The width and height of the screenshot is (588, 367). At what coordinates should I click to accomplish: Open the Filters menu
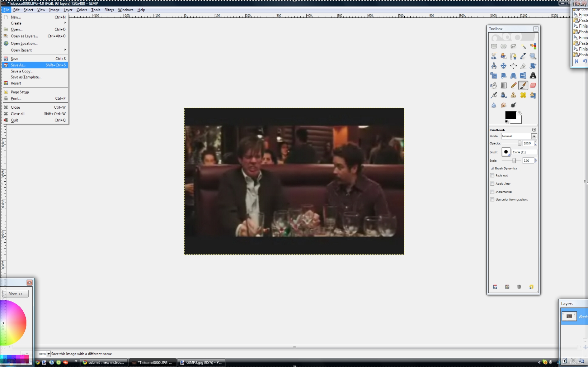[109, 10]
